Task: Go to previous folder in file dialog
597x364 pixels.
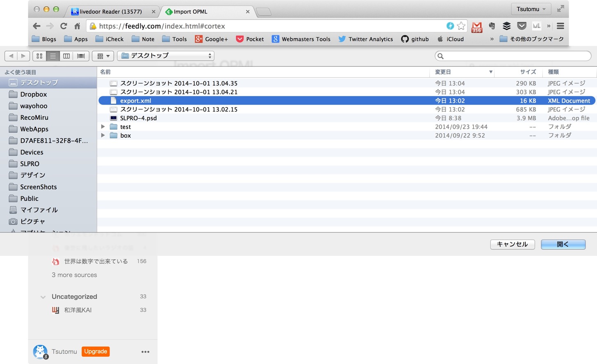Action: tap(11, 56)
